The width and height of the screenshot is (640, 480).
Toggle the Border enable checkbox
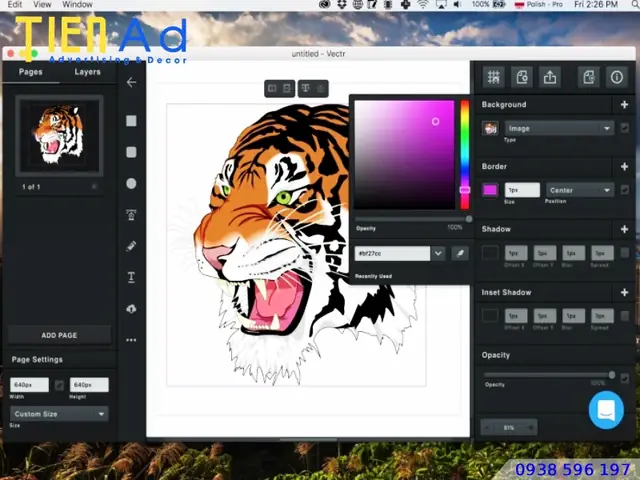point(624,190)
